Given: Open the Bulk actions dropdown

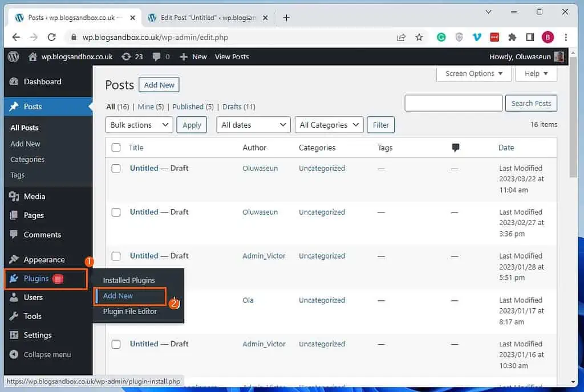Looking at the screenshot, I should coord(139,125).
